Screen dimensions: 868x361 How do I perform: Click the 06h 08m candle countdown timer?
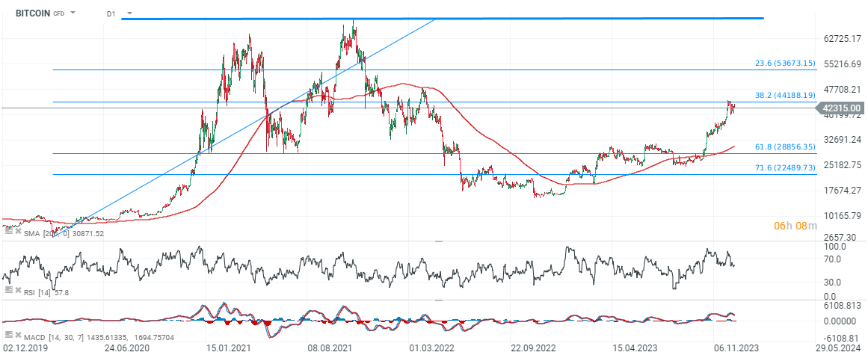coord(795,226)
